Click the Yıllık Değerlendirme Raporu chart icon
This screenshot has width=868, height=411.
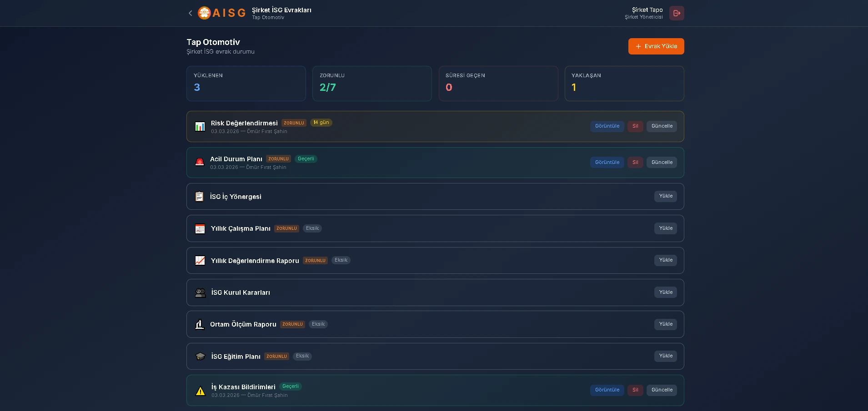pos(200,261)
